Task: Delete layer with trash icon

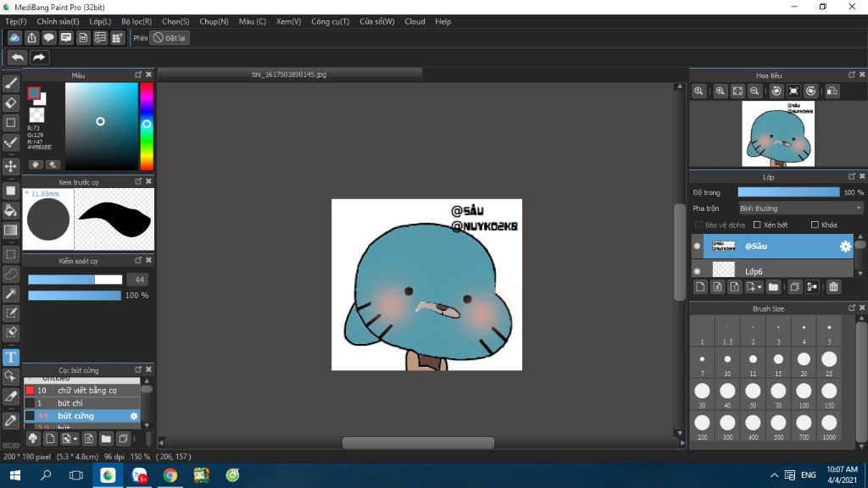Action: click(834, 286)
